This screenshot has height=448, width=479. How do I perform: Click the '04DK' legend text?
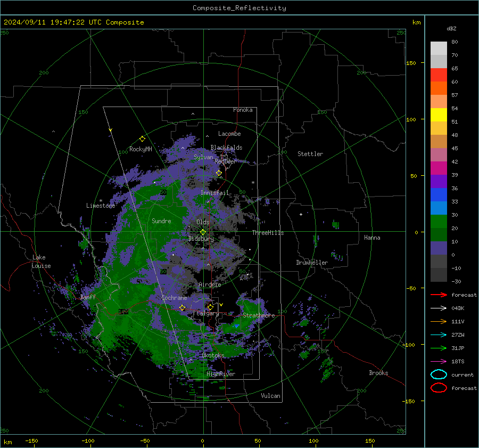click(458, 308)
